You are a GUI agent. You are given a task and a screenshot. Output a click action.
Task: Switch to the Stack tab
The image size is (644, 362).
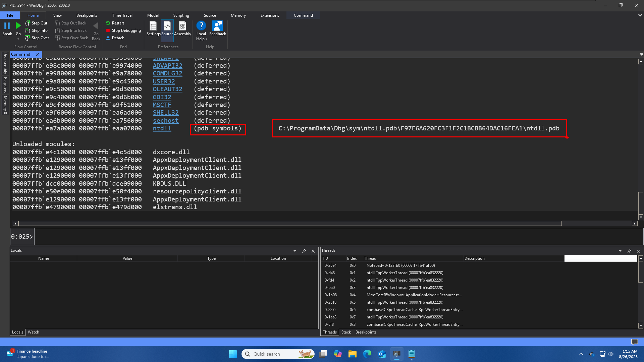point(346,332)
